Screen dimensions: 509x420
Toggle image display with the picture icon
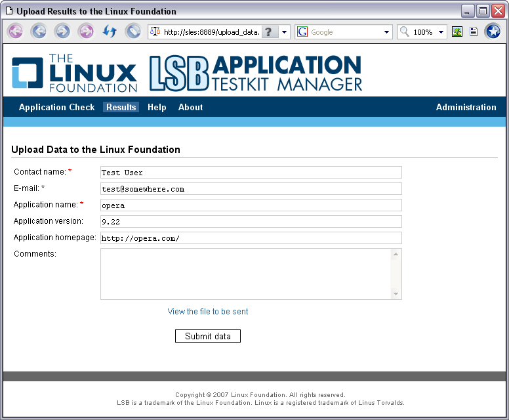457,32
